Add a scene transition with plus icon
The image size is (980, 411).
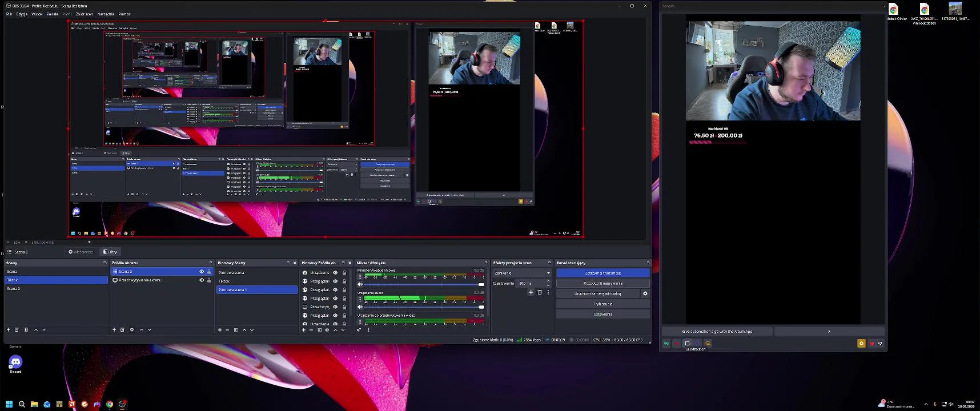coord(531,292)
